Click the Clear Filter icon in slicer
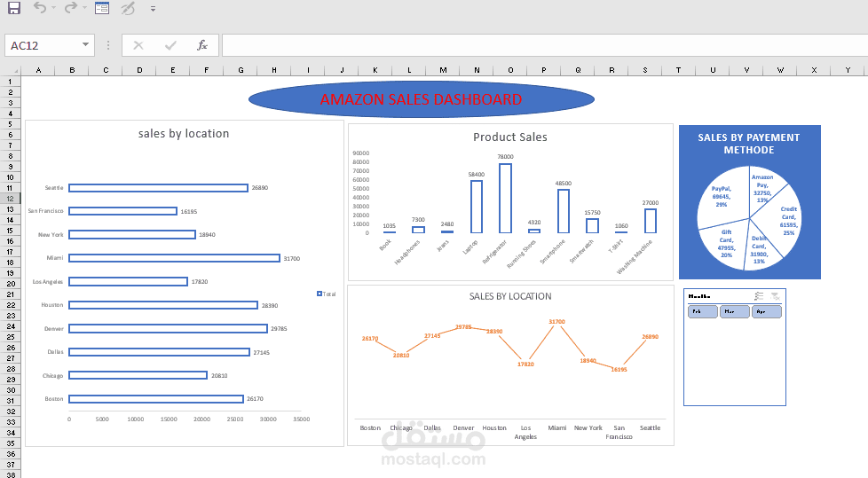The width and height of the screenshot is (868, 478). point(775,296)
